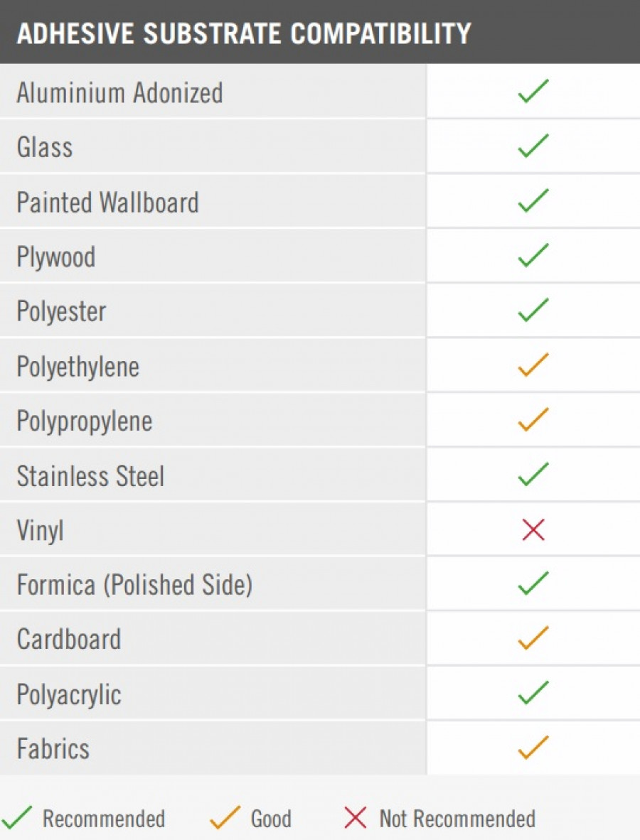Click the green checkmark in Glass row
Screen dimensions: 640x840
tap(533, 145)
